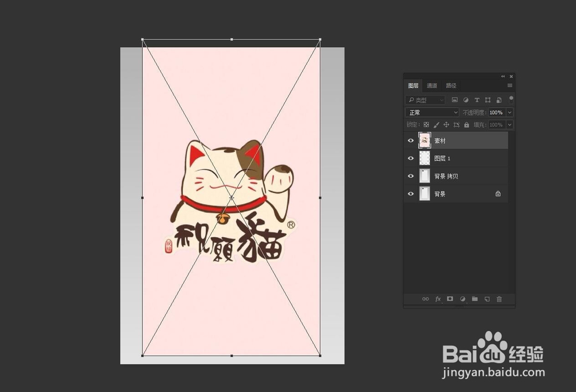This screenshot has width=576, height=392.
Task: Create new fill or adjustment layer icon
Action: (463, 299)
